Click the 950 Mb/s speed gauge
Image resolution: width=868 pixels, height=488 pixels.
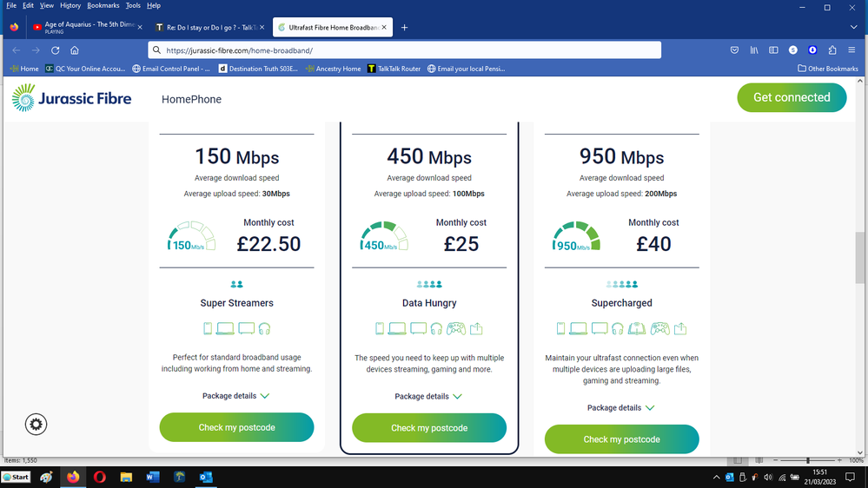click(x=576, y=236)
